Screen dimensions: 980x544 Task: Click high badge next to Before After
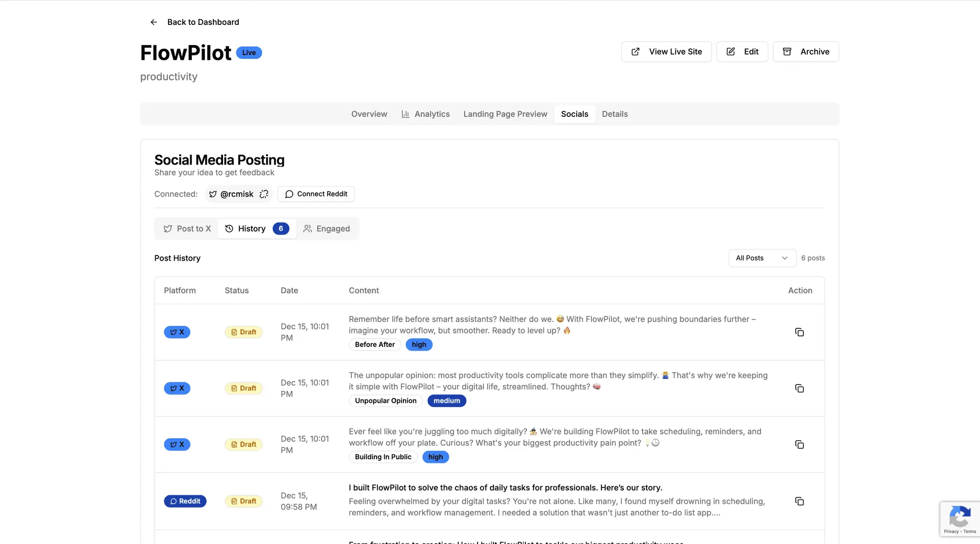[419, 344]
